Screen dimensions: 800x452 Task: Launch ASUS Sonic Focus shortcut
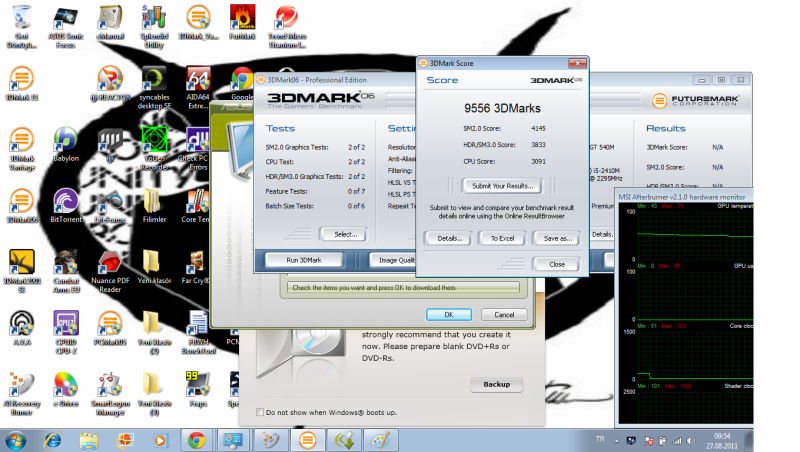coord(66,27)
